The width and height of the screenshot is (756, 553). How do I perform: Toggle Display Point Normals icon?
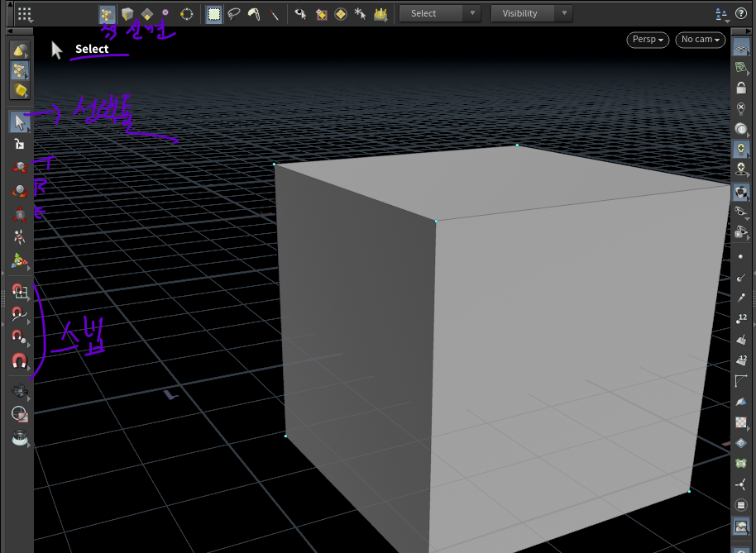741,278
